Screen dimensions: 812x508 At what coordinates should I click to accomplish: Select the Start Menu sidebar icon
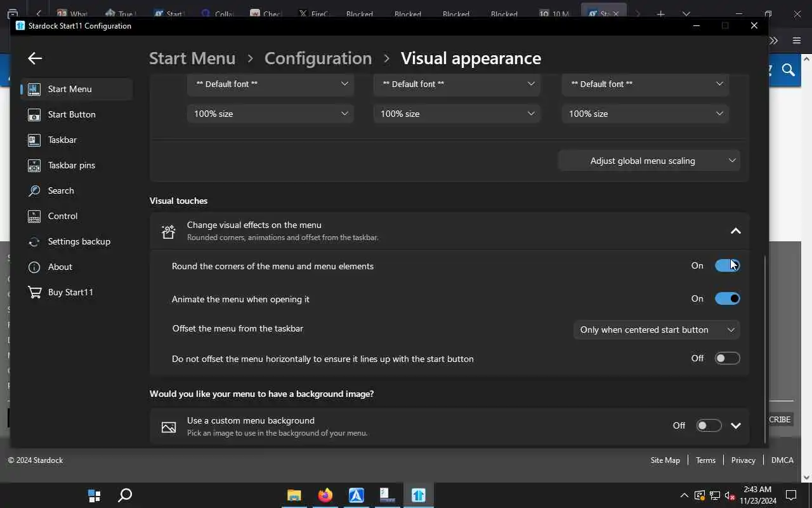34,90
